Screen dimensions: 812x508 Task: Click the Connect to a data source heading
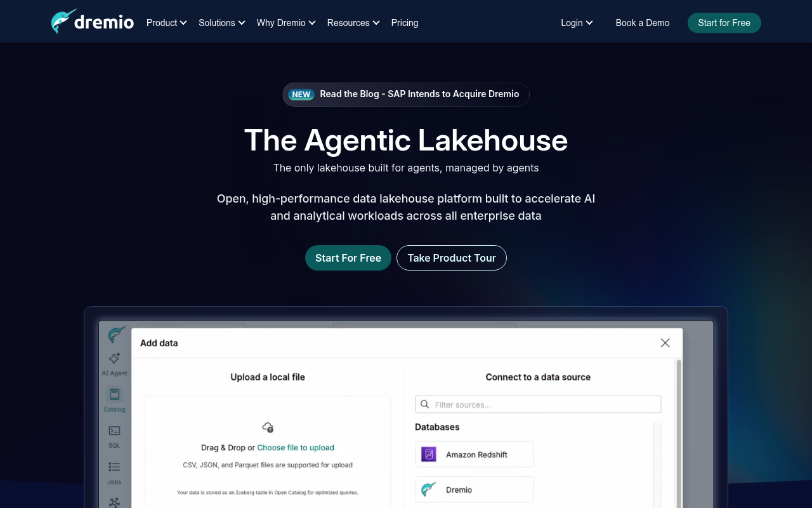[x=538, y=377]
